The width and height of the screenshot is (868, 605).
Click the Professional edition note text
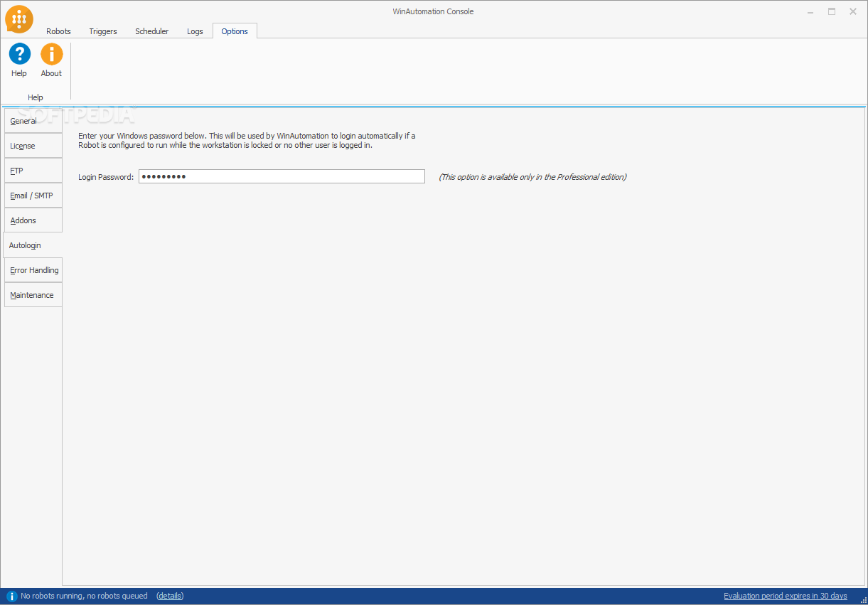coord(532,177)
